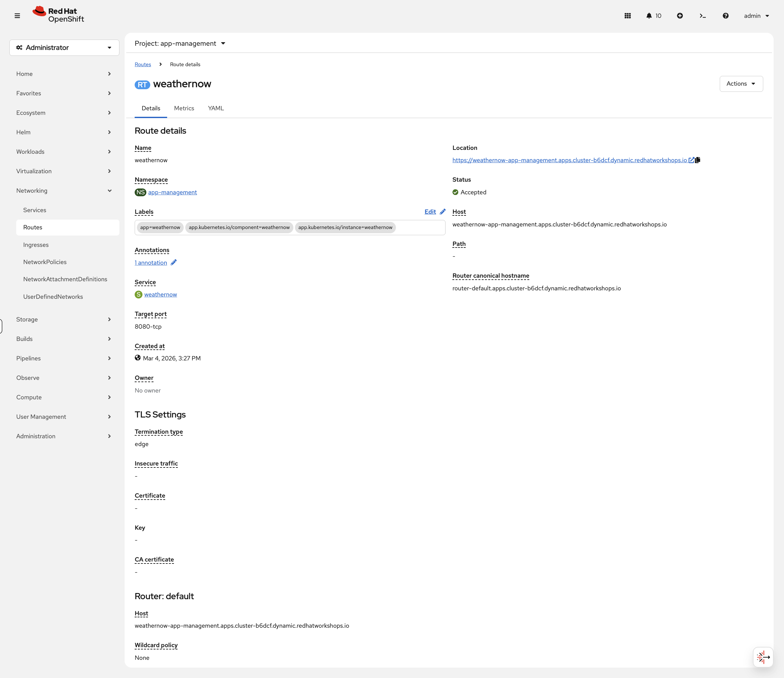Open the admin user menu

pos(756,16)
